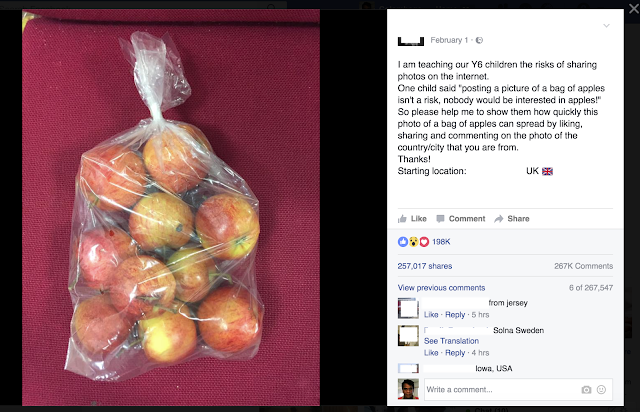This screenshot has height=412, width=640.
Task: Click the red heart reaction icon
Action: click(424, 242)
